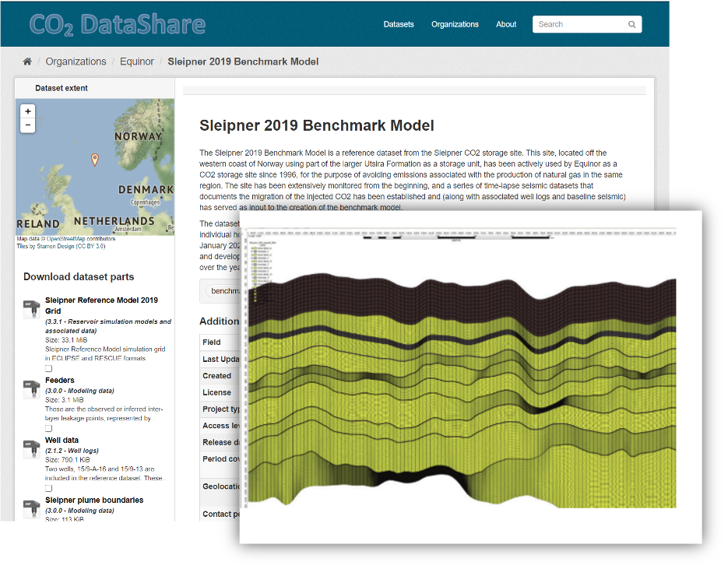Click the home icon in breadcrumb
This screenshot has width=728, height=569.
[28, 62]
